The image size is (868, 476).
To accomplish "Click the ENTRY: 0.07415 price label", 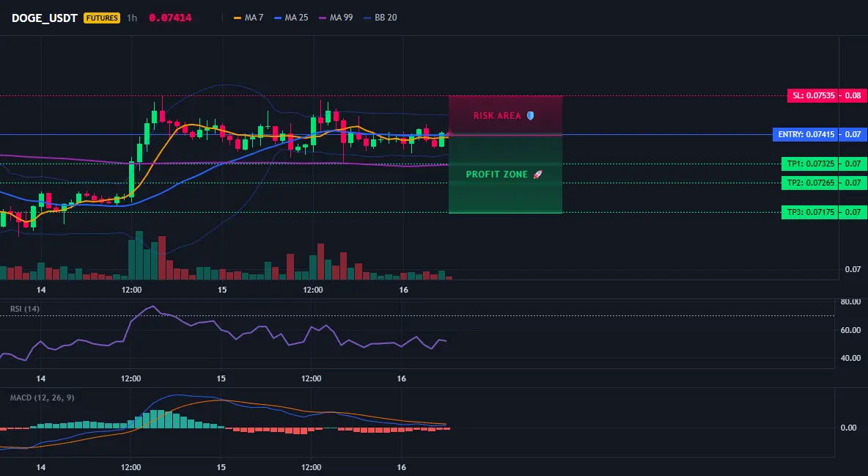I will click(806, 134).
